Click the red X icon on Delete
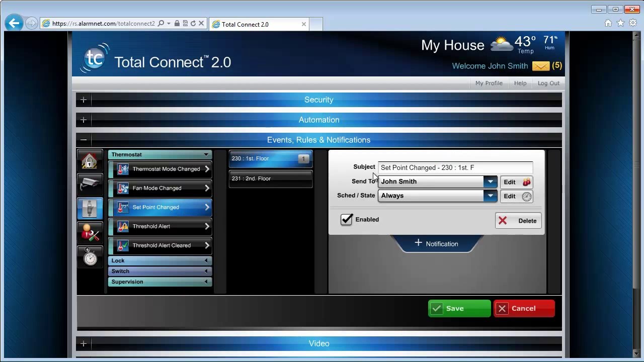The width and height of the screenshot is (644, 362). click(x=503, y=221)
